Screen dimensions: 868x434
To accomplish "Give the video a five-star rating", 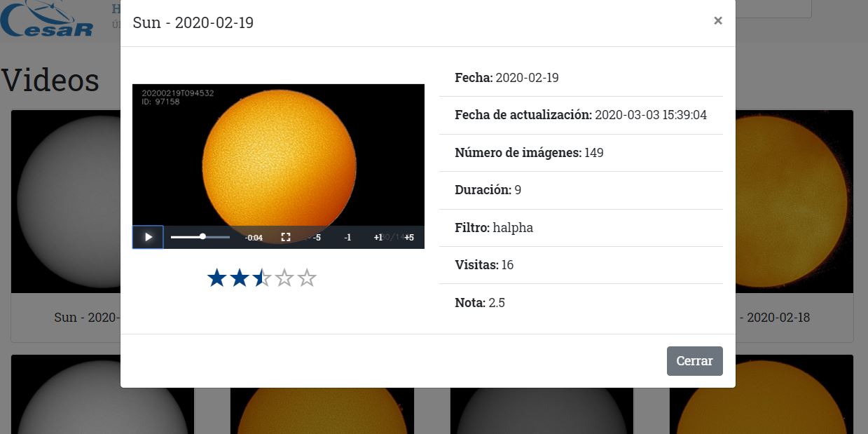I will tap(306, 278).
